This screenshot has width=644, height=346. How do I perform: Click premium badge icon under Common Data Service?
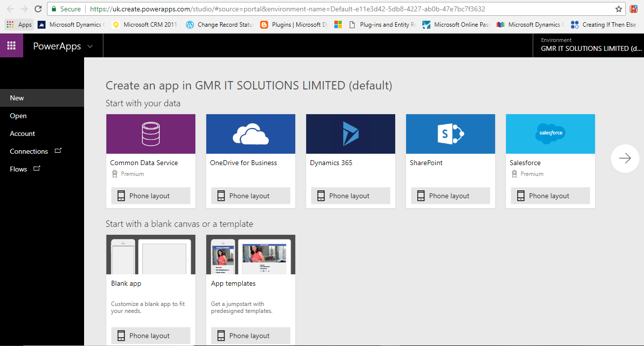tap(115, 174)
